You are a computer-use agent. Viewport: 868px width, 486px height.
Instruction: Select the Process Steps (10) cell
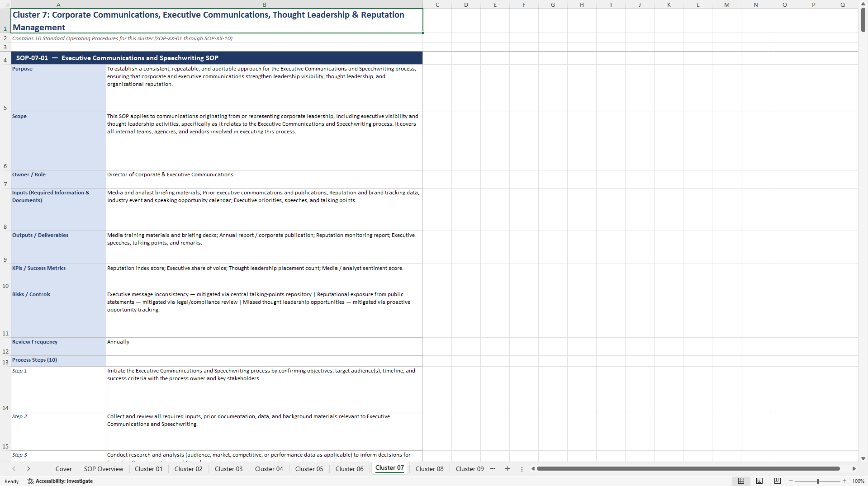[58, 361]
